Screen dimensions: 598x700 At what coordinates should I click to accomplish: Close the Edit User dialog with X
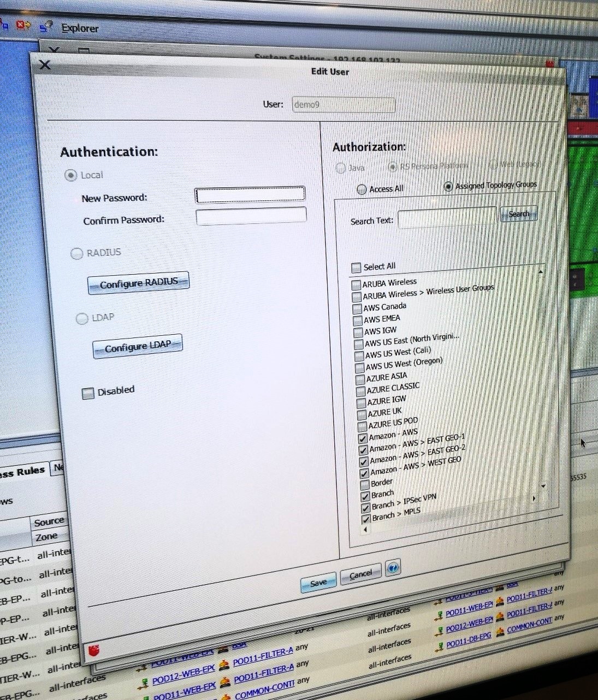(x=45, y=65)
